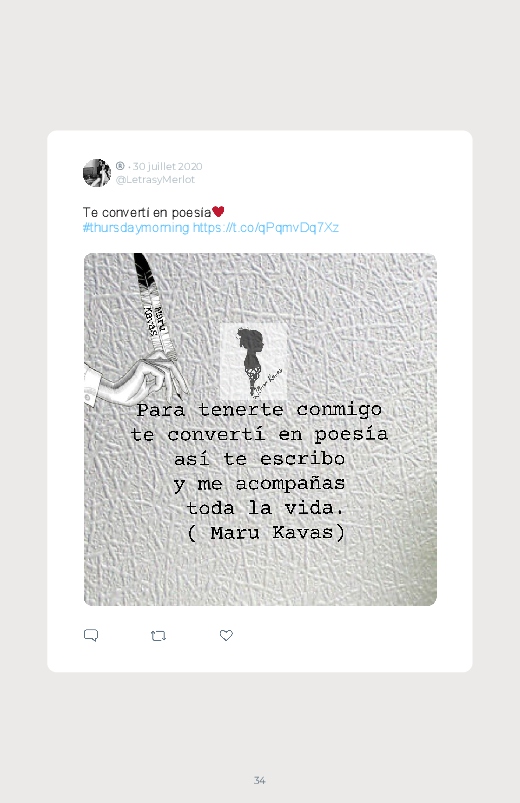Click the woman silhouette logo in the picture

pyautogui.click(x=254, y=361)
